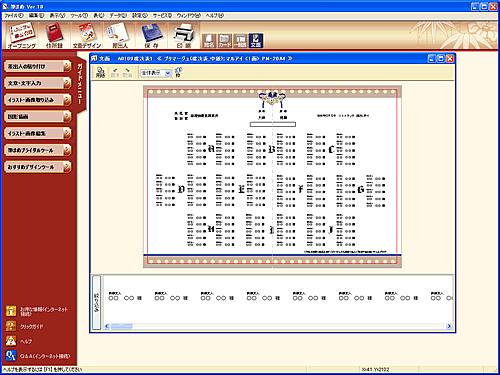
Task: Select the table A label on the seating chart
Action: (211, 149)
